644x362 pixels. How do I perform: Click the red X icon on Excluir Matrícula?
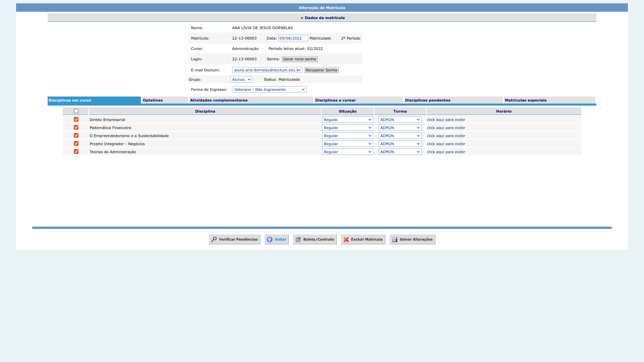[x=346, y=240]
